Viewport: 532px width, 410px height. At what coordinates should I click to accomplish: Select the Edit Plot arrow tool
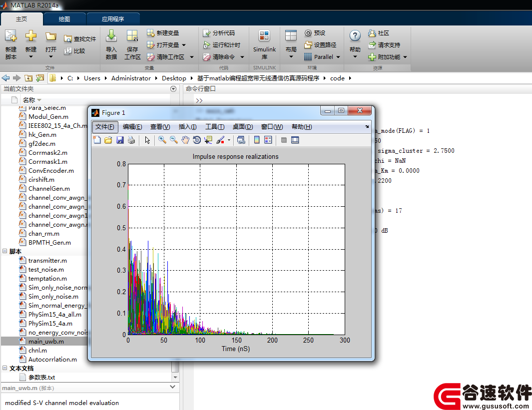coord(147,140)
